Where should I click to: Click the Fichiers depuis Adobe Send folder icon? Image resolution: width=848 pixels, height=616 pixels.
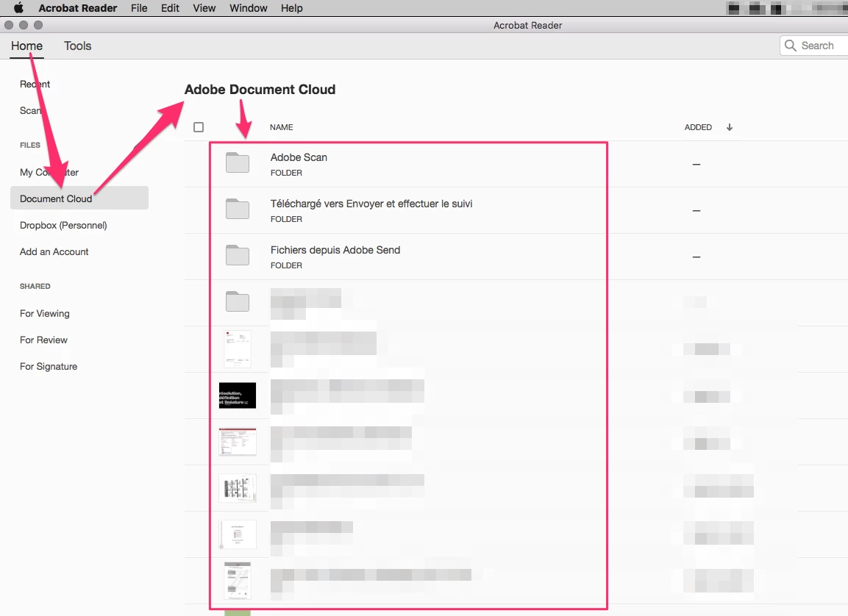coord(238,255)
